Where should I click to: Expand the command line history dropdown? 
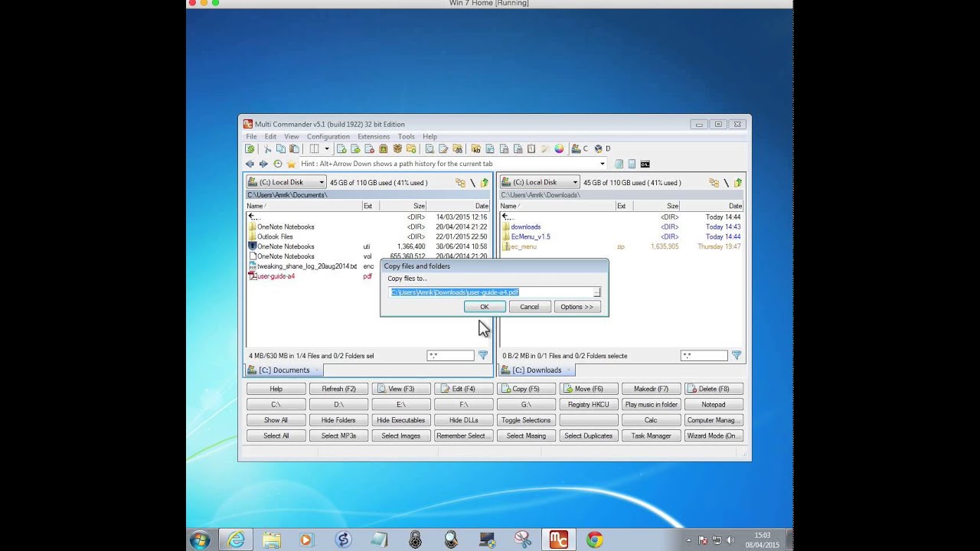pyautogui.click(x=602, y=164)
